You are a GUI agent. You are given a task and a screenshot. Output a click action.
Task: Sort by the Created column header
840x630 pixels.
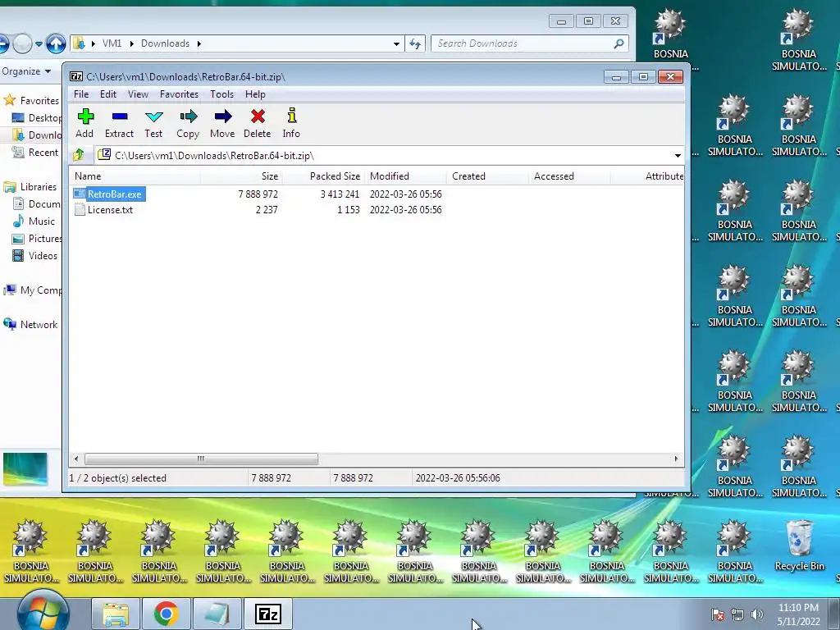tap(488, 176)
